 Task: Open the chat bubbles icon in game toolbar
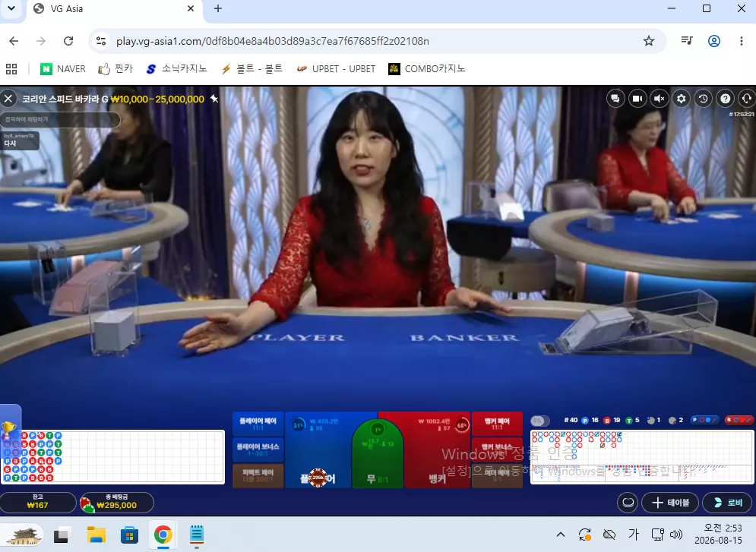pyautogui.click(x=615, y=99)
